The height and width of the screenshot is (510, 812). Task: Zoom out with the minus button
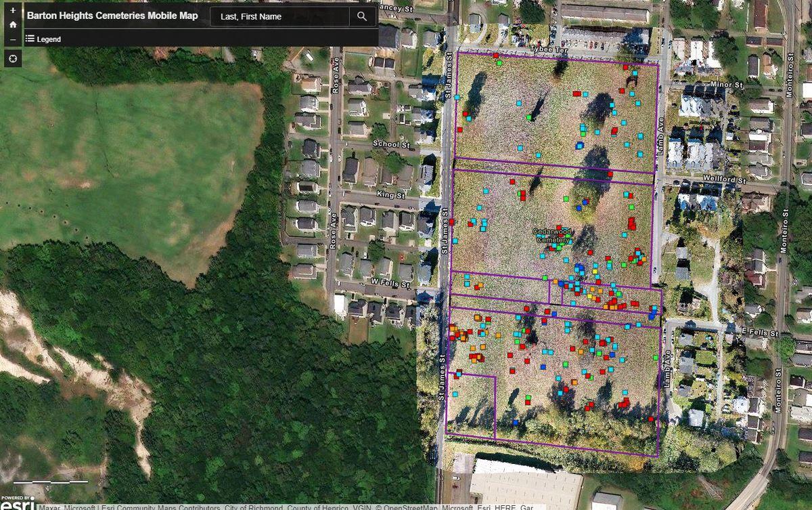(13, 40)
